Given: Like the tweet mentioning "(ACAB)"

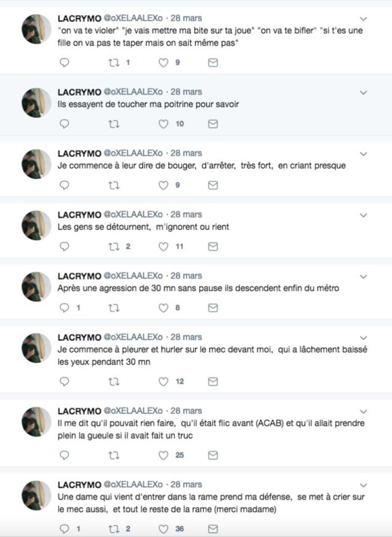Looking at the screenshot, I should (164, 455).
